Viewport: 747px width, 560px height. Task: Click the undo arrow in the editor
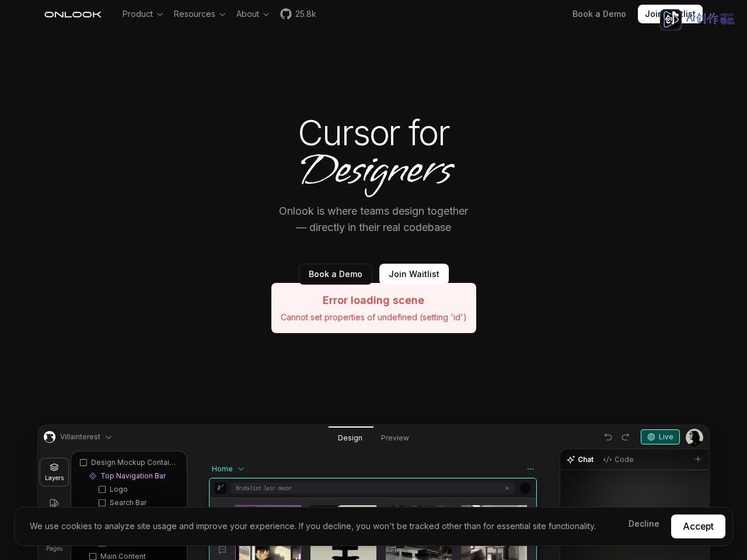pyautogui.click(x=608, y=437)
